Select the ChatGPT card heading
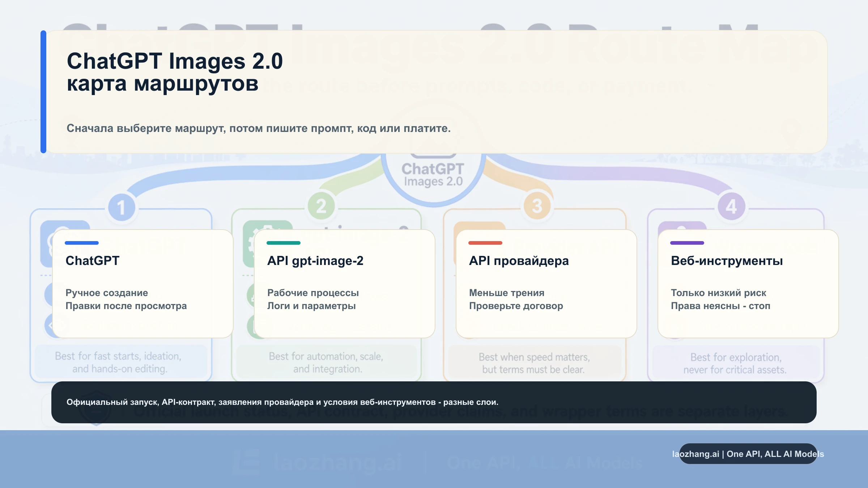868x488 pixels. click(x=93, y=261)
